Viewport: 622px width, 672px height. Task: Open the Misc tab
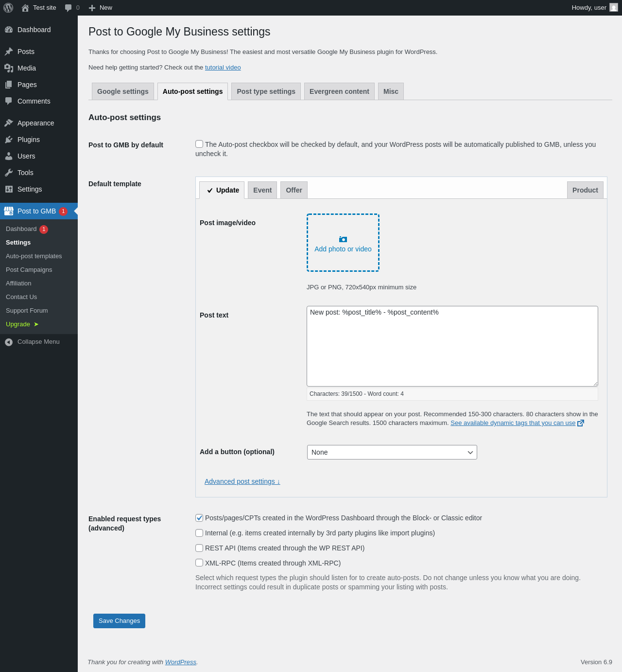(x=391, y=91)
